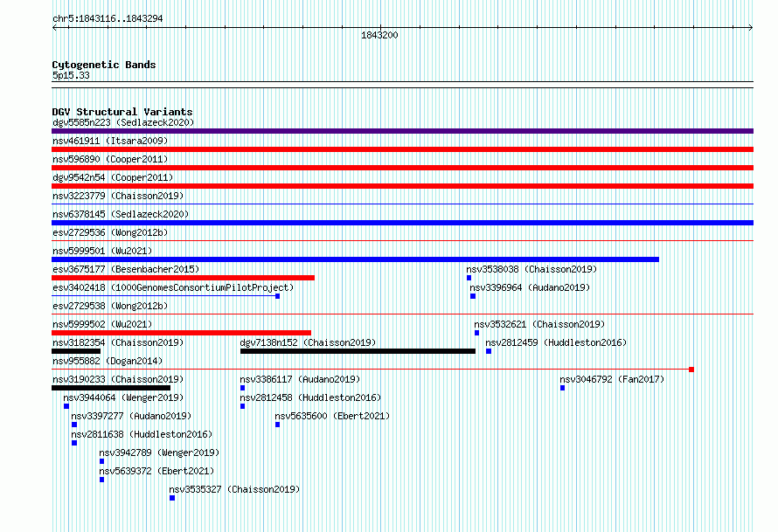Open esv2729538 (Wong2012b) label
The width and height of the screenshot is (778, 532).
click(110, 306)
